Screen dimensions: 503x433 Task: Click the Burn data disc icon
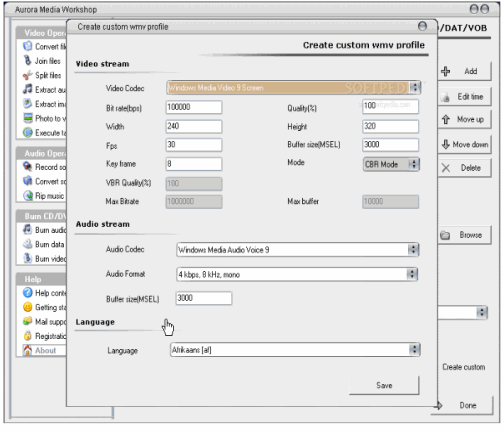[27, 244]
